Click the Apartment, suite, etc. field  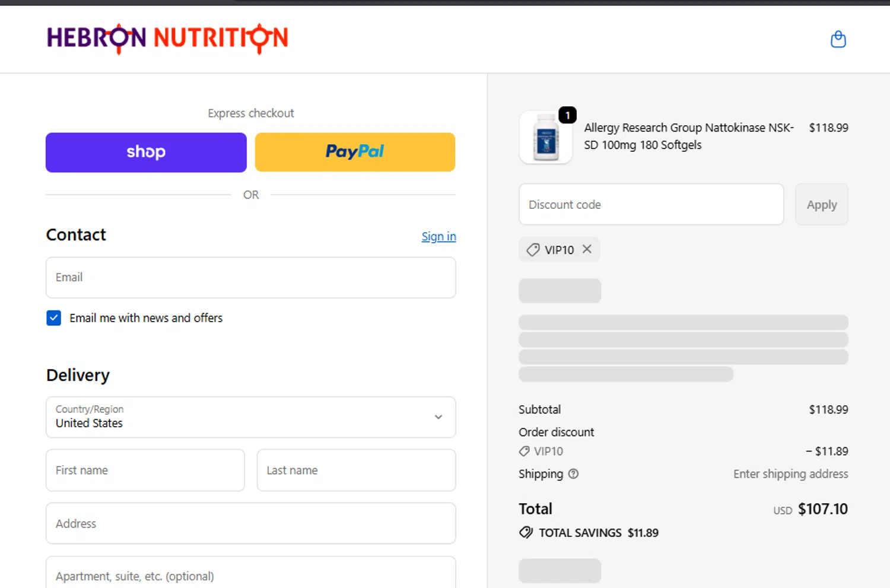250,573
